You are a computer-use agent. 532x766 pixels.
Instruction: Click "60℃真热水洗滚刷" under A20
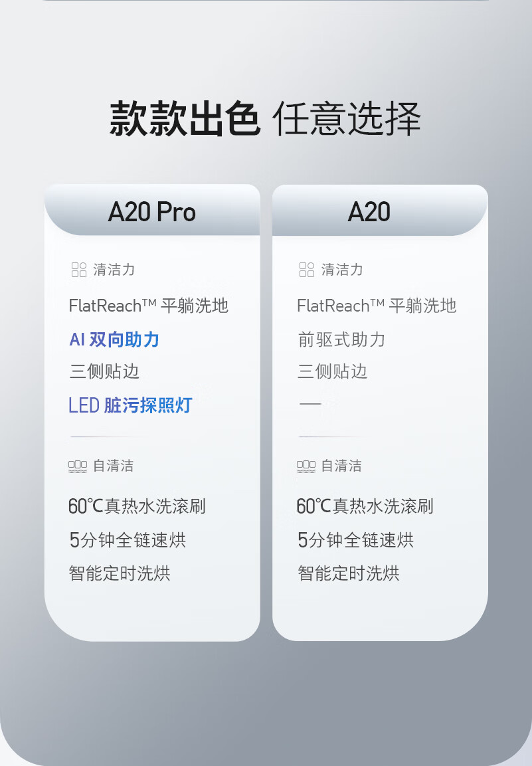tap(365, 506)
